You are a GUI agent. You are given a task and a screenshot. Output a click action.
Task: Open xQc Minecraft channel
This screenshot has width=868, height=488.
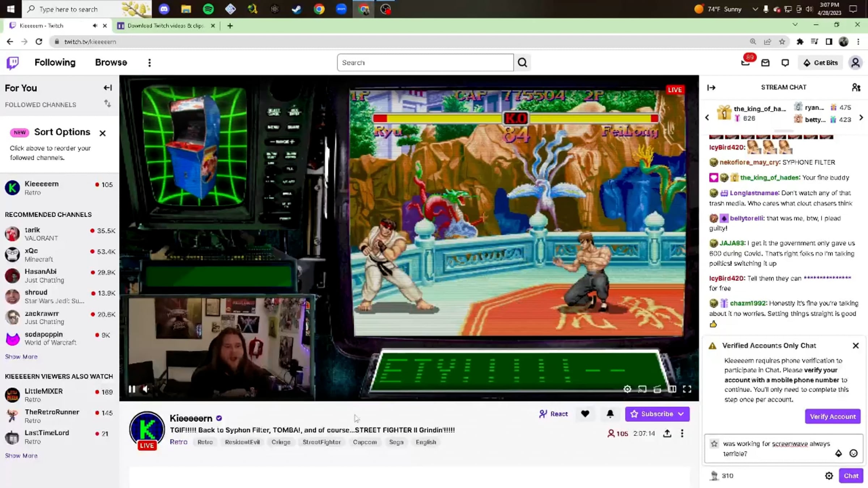(x=60, y=255)
